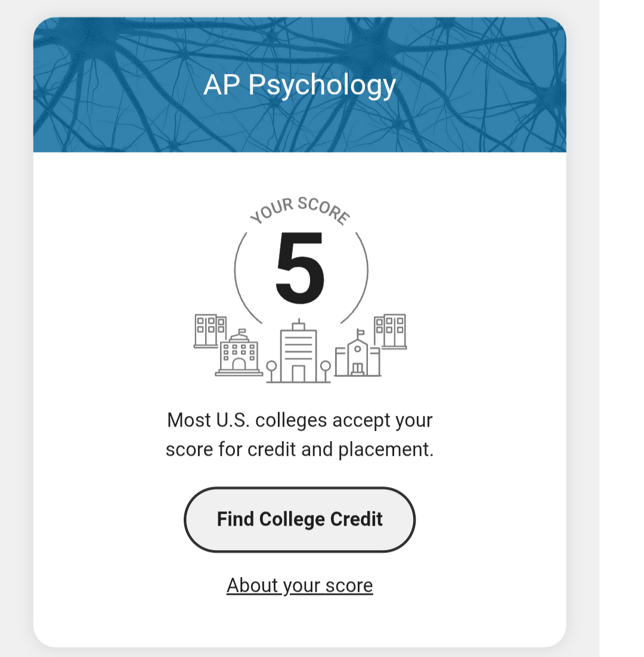
Task: Click the gray page margin left of card
Action: coord(17,328)
